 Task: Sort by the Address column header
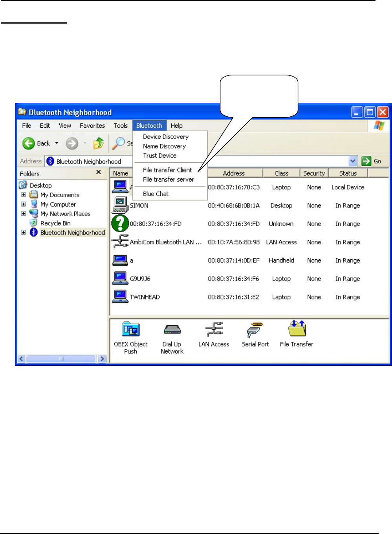point(234,173)
